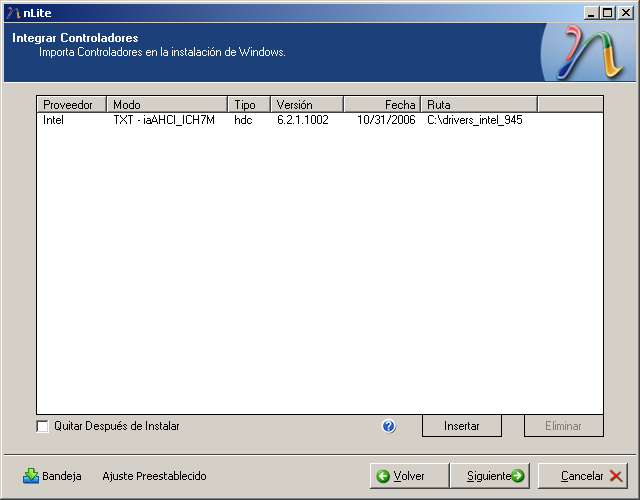
Task: Click the Siguiente button to proceed
Action: (489, 476)
